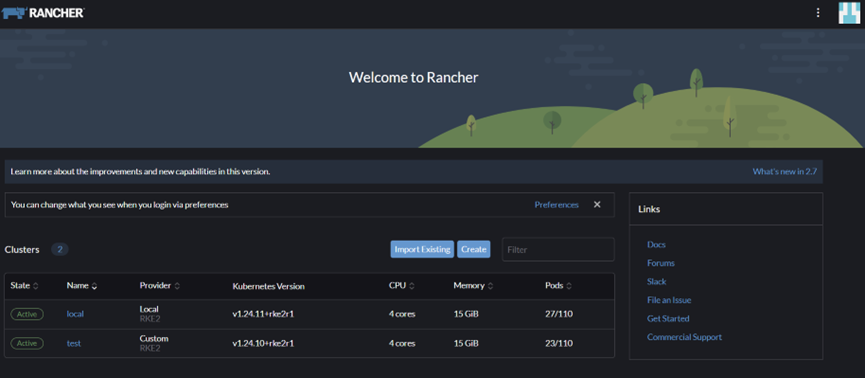Click the Local RKE2 provider cell

[149, 313]
